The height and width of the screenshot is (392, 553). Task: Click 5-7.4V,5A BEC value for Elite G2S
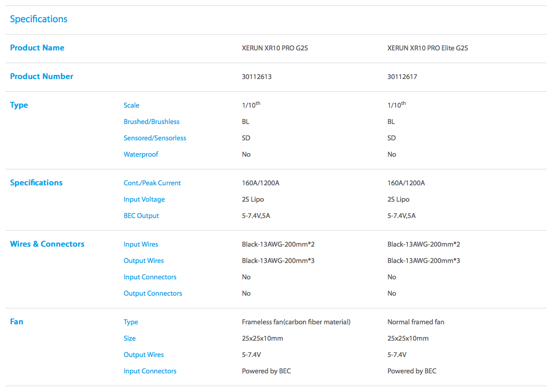[402, 216]
